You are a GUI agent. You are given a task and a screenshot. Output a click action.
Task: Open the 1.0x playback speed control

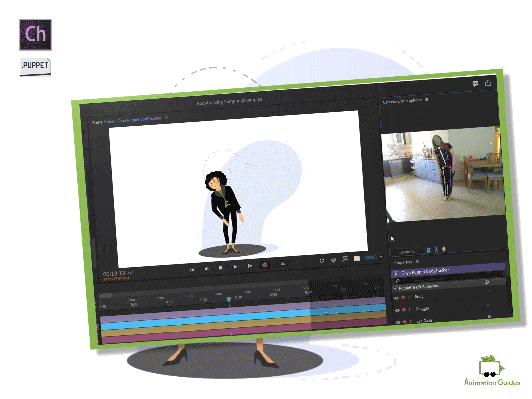281,264
